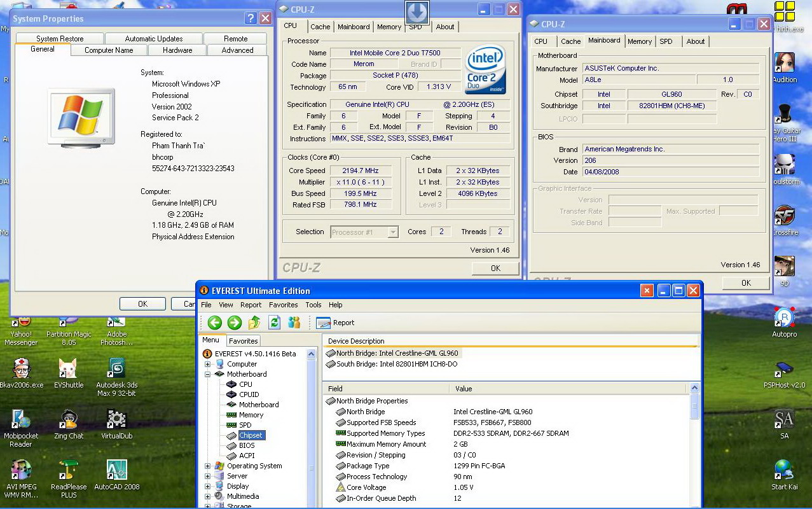Click the Value column header in EVEREST
812x509 pixels.
pos(569,389)
